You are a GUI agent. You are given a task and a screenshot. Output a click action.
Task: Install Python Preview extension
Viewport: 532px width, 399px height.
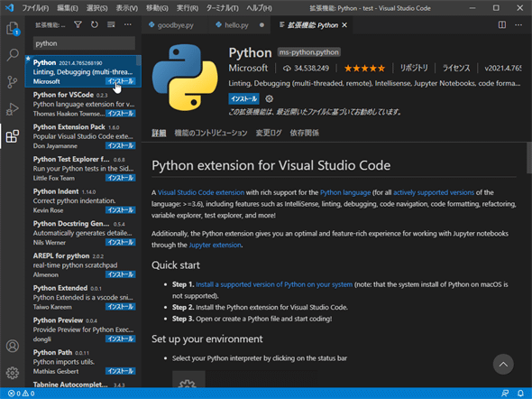121,339
